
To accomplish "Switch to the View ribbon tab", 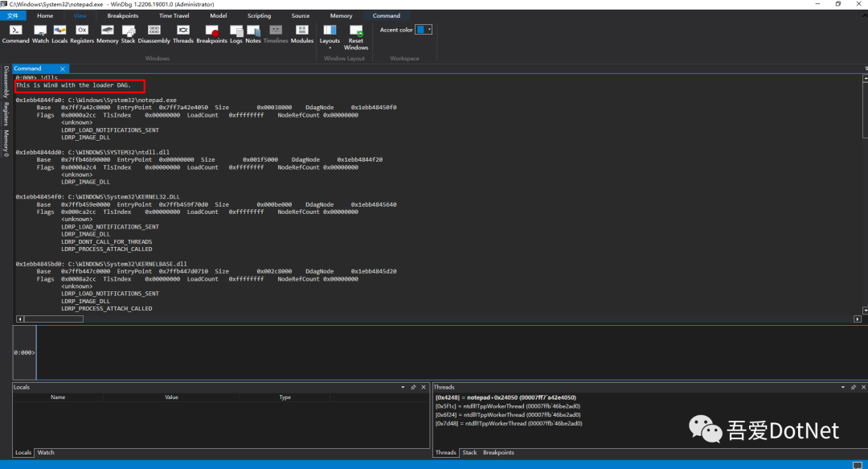I will click(x=80, y=15).
